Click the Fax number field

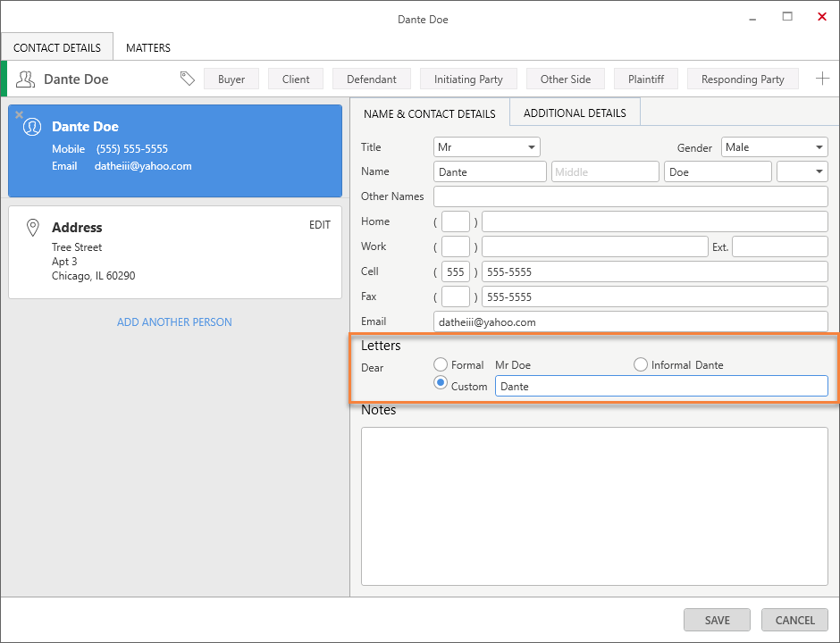(655, 296)
